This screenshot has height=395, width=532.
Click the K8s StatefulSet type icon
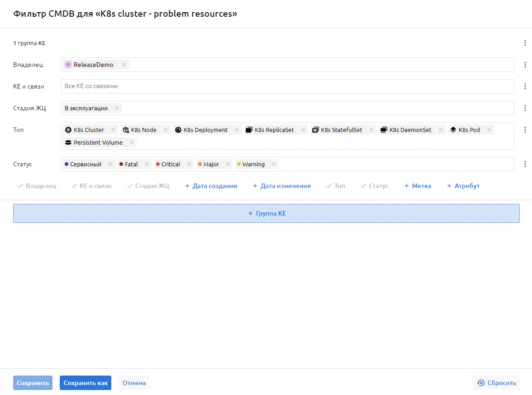[315, 130]
